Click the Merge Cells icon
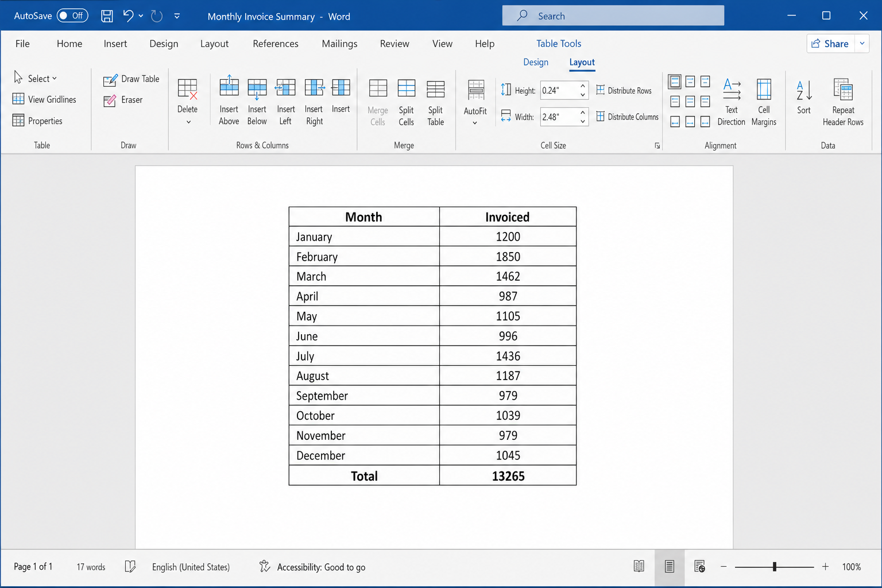 pos(378,88)
